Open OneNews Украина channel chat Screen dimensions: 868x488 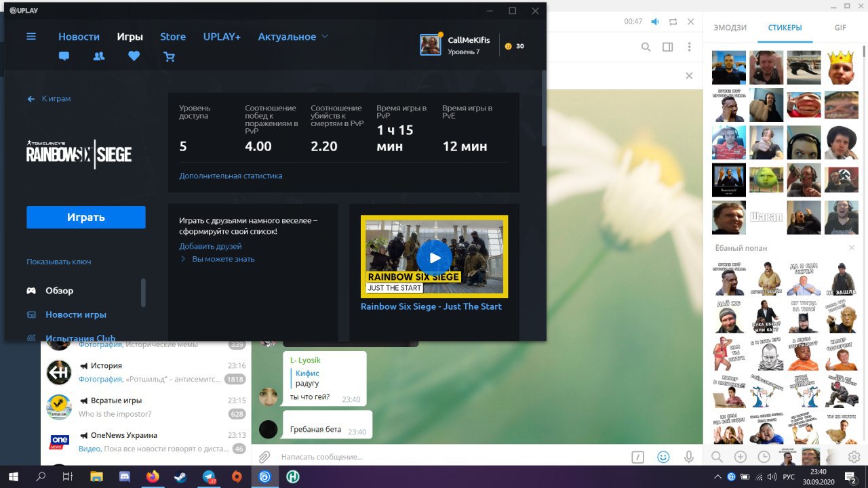pyautogui.click(x=146, y=442)
